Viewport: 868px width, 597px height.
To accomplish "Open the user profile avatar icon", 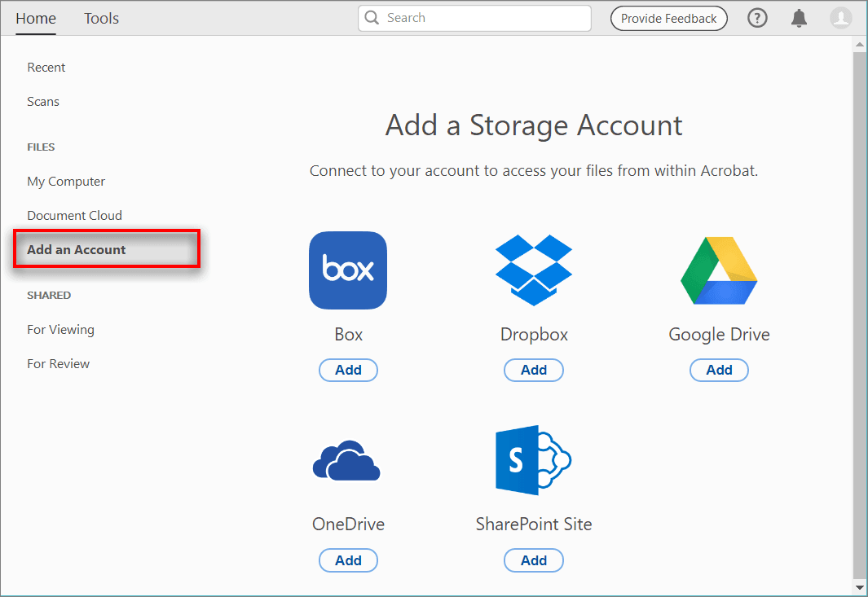I will pyautogui.click(x=840, y=18).
